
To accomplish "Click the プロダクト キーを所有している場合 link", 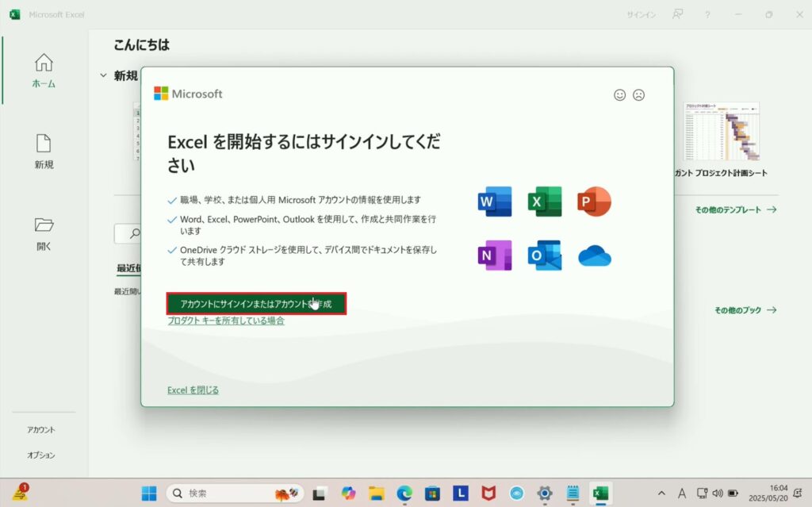I will point(226,321).
